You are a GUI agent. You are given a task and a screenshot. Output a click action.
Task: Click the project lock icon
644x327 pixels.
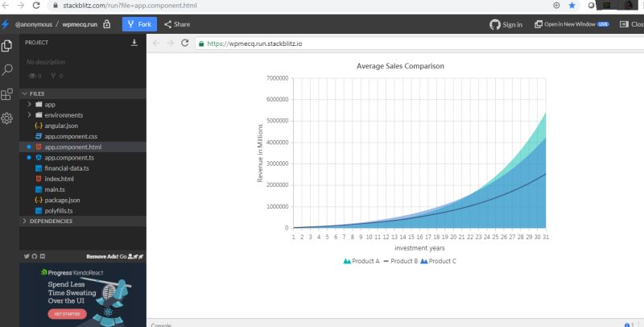[x=107, y=24]
